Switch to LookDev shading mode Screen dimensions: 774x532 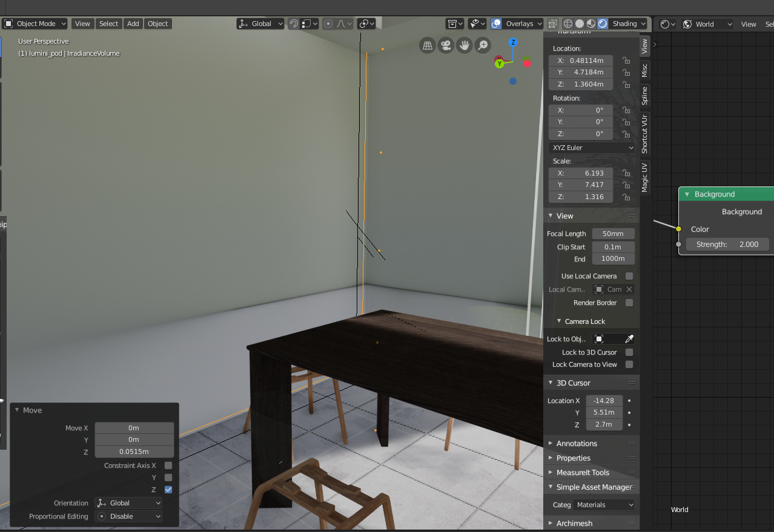(591, 24)
